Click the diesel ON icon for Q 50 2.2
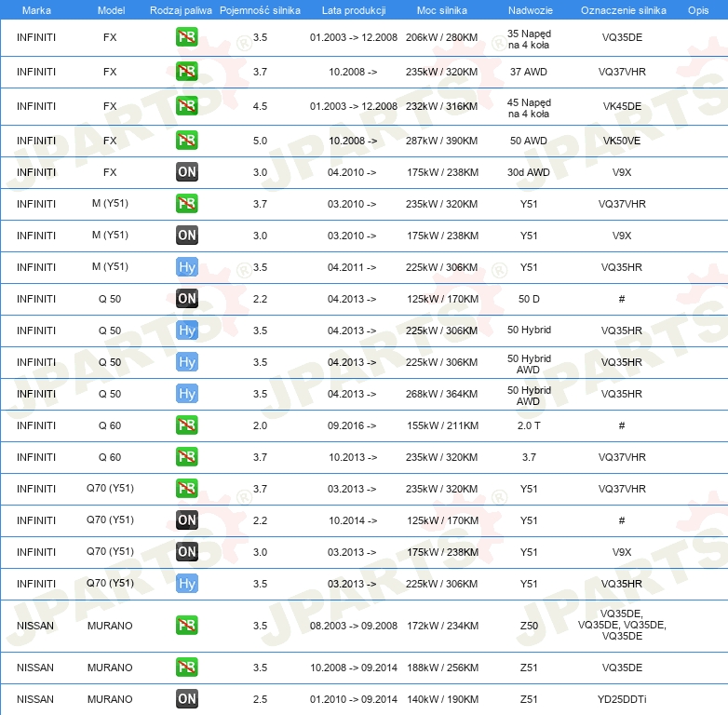 pos(187,299)
